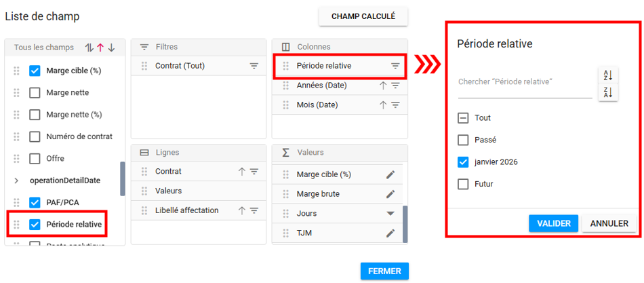Sort Années (Date) column with arrow icon

pos(383,86)
